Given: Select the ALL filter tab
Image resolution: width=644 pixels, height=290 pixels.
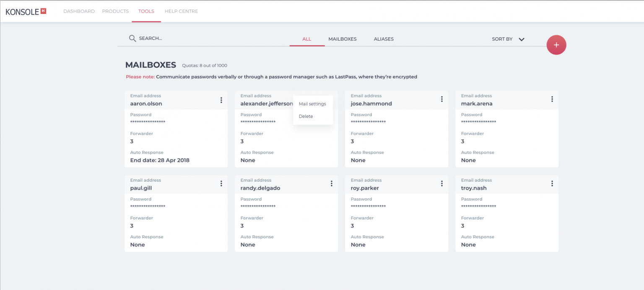Looking at the screenshot, I should click(306, 39).
